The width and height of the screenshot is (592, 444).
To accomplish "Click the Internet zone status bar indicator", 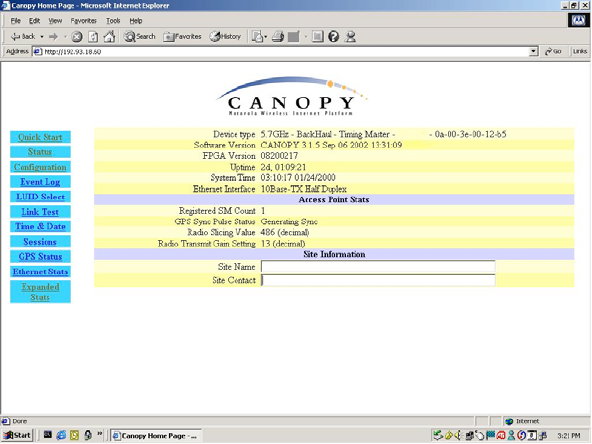I will pos(523,421).
